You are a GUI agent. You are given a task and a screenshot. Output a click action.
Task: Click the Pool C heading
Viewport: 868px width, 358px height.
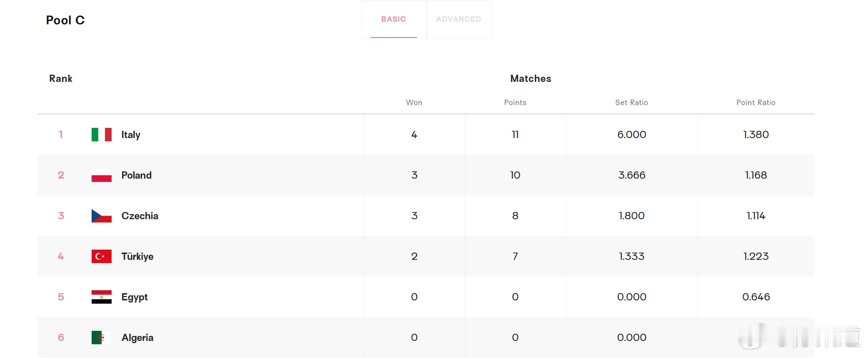click(65, 20)
